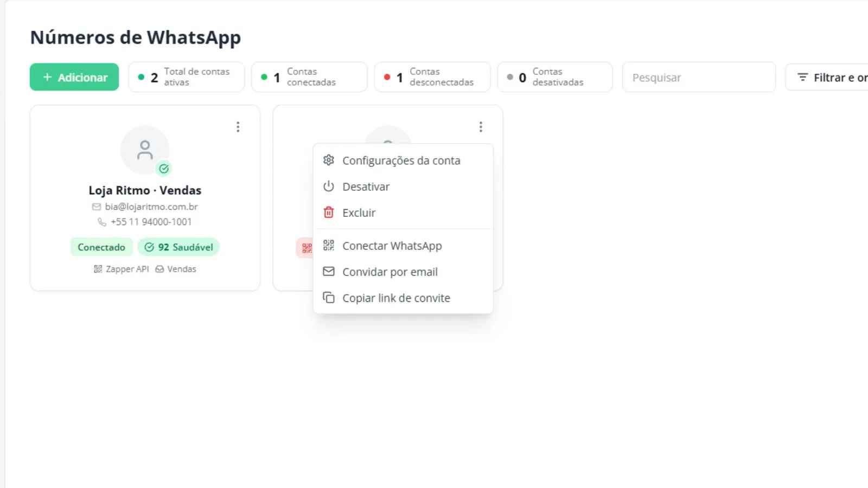
Task: Click the phone number +55 11 94000-1001
Action: point(151,222)
